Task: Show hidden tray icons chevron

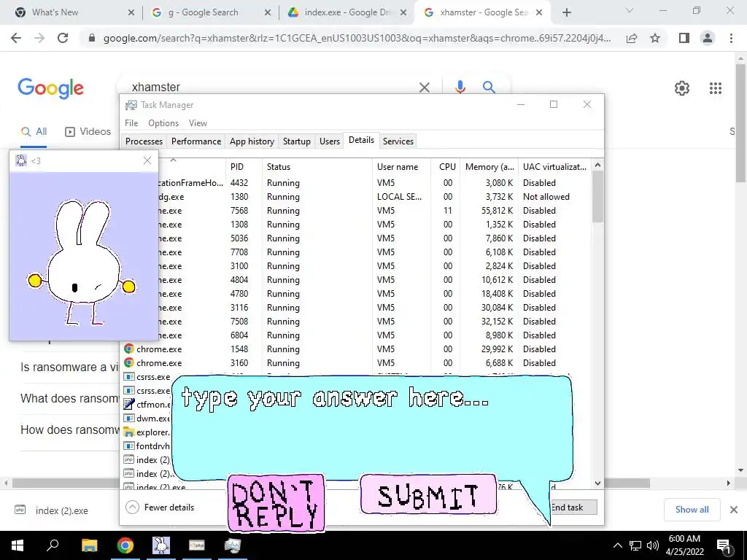Action: (x=617, y=545)
